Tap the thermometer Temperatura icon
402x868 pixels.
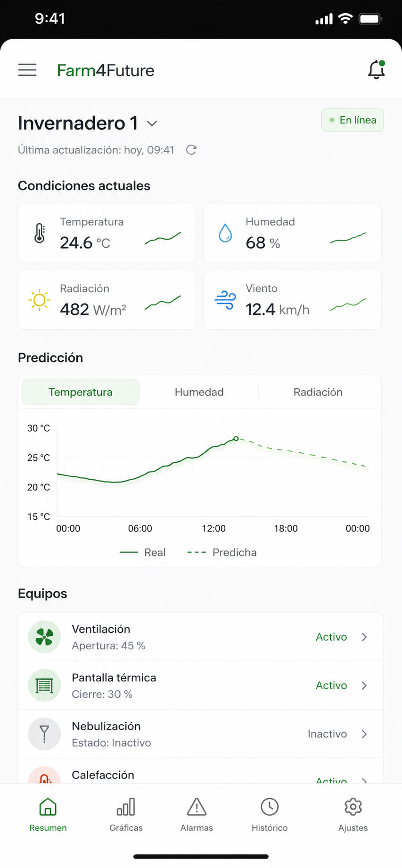(x=40, y=233)
